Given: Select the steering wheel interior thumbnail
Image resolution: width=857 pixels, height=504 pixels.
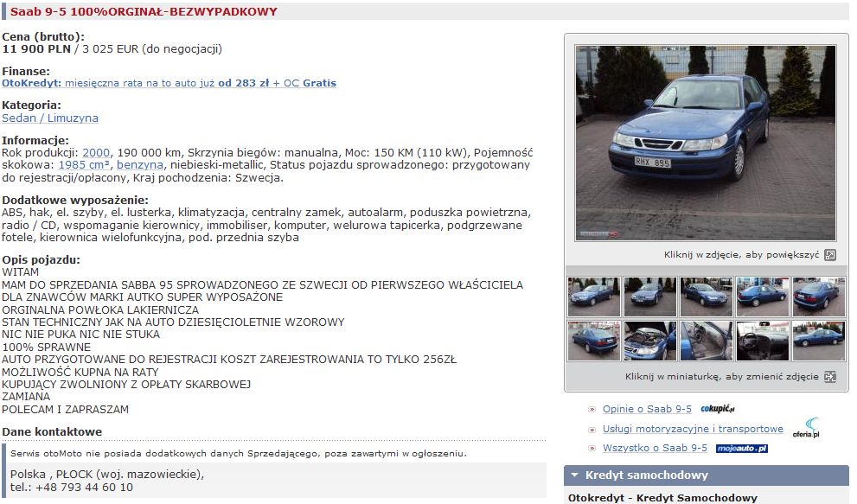Looking at the screenshot, I should 763,341.
